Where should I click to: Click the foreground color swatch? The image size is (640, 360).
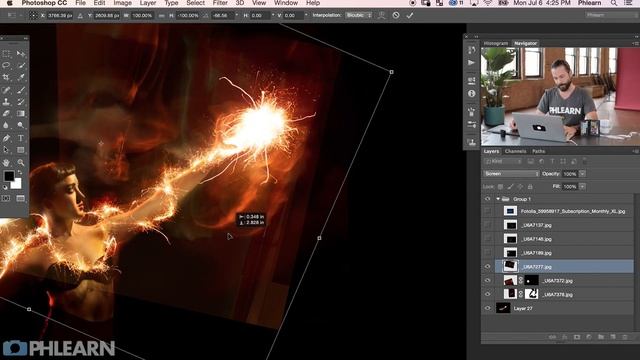point(9,176)
